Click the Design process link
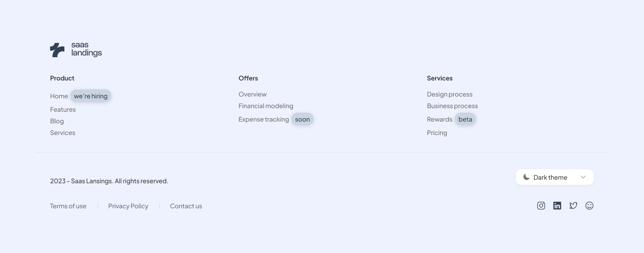Viewport: 644px width, 253px height. point(449,94)
